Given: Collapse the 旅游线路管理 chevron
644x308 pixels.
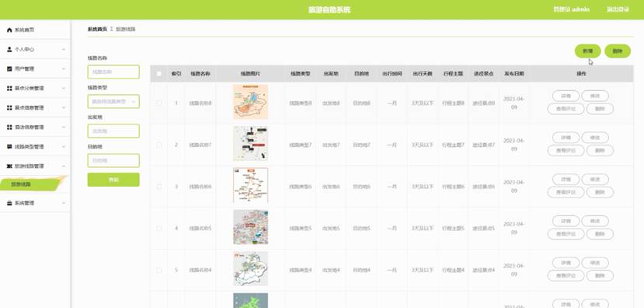Looking at the screenshot, I should coord(64,166).
